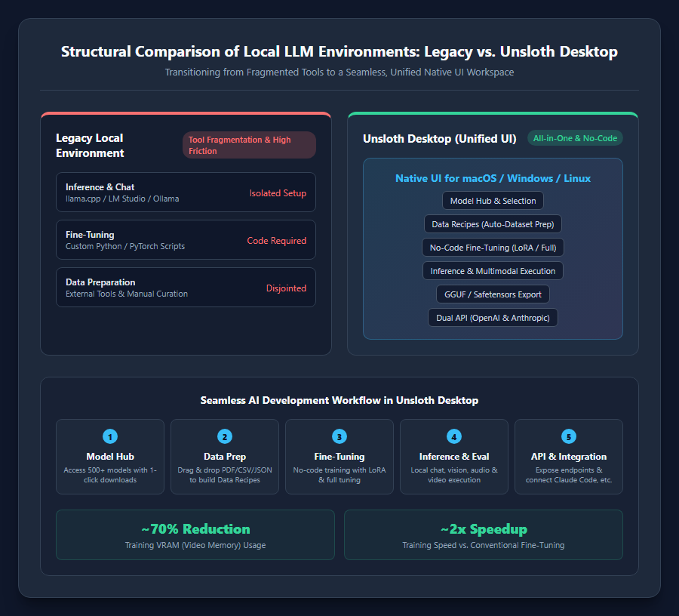The width and height of the screenshot is (679, 616).
Task: Click the Expose endpoints & connect Claude Code text
Action: coord(569,475)
